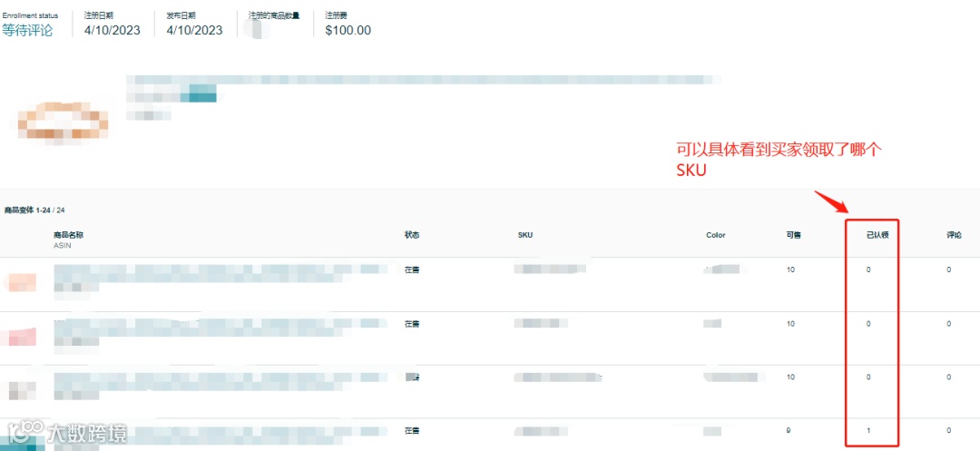The image size is (980, 451).
Task: Sort by the 可售 column header
Action: pos(794,236)
